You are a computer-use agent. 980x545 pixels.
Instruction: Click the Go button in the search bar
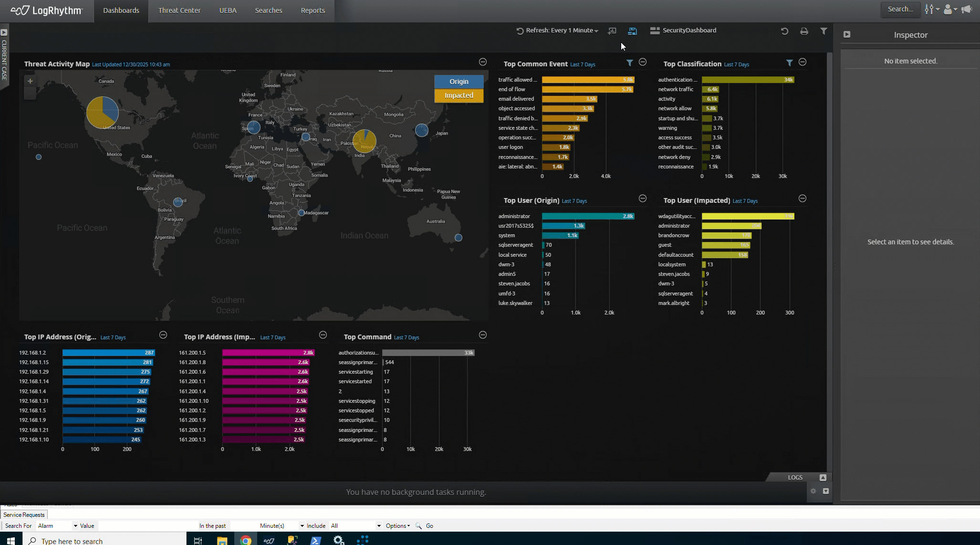point(430,525)
